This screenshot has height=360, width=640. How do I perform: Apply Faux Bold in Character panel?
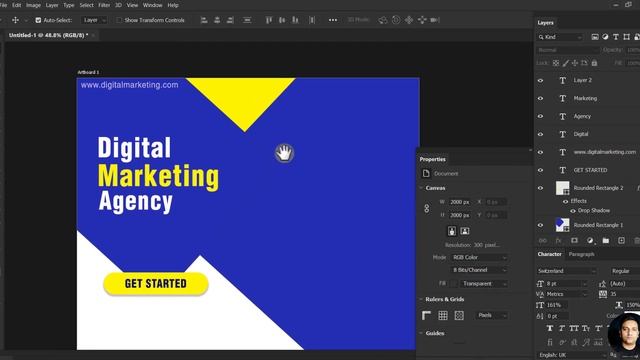[x=550, y=328]
